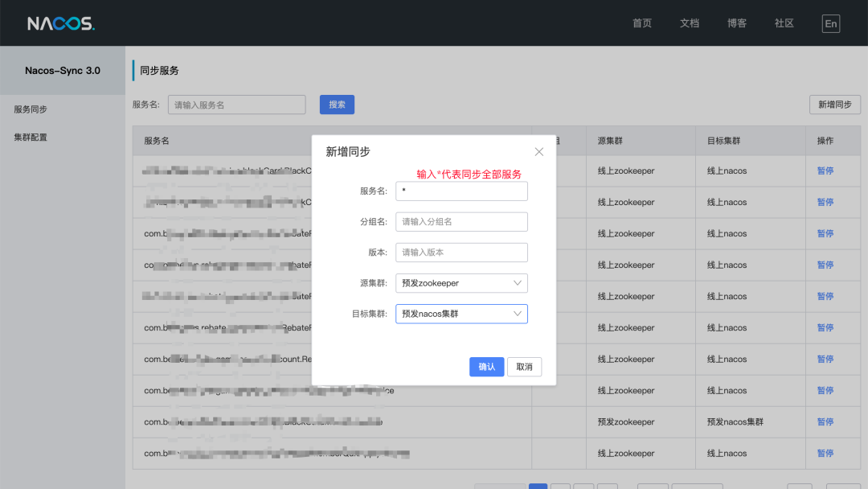Open the 文档 navigation item
This screenshot has width=868, height=489.
(689, 23)
